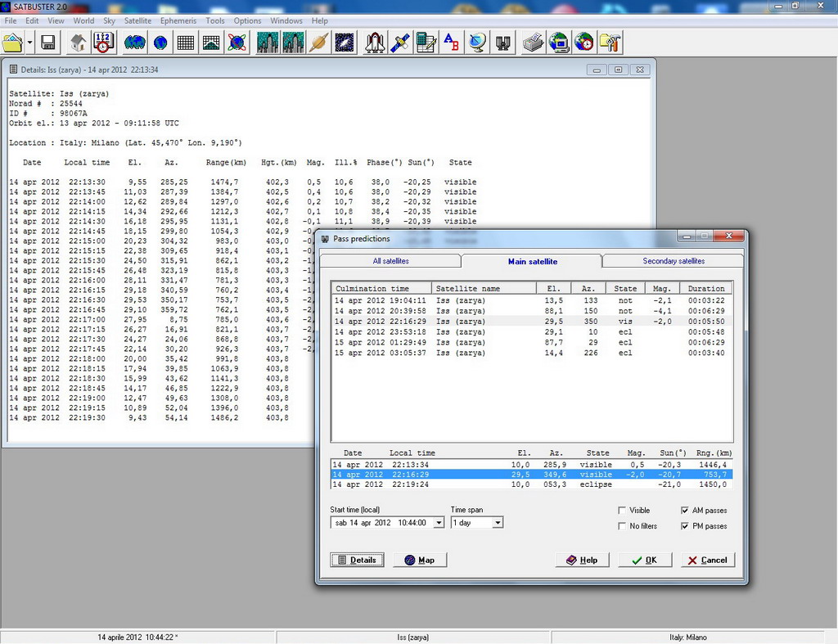Switch to the Secondary satellites tab
The width and height of the screenshot is (838, 644).
(x=674, y=261)
